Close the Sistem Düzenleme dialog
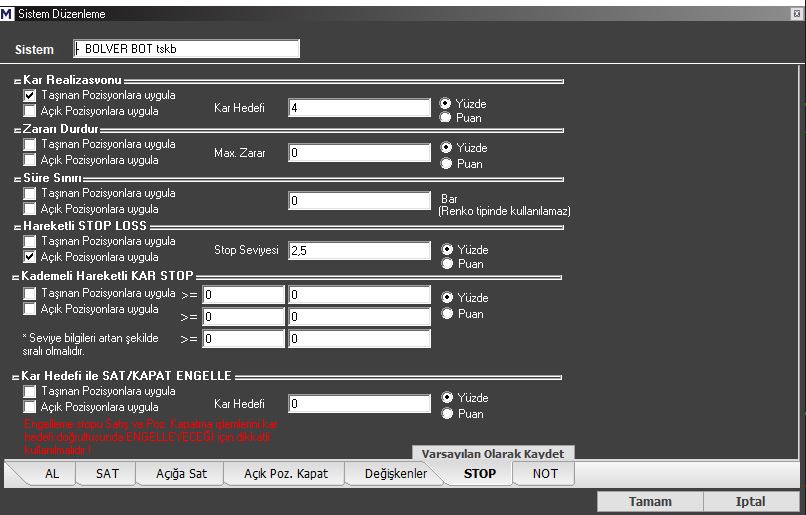Viewport: 806px width, 515px height. (x=797, y=14)
